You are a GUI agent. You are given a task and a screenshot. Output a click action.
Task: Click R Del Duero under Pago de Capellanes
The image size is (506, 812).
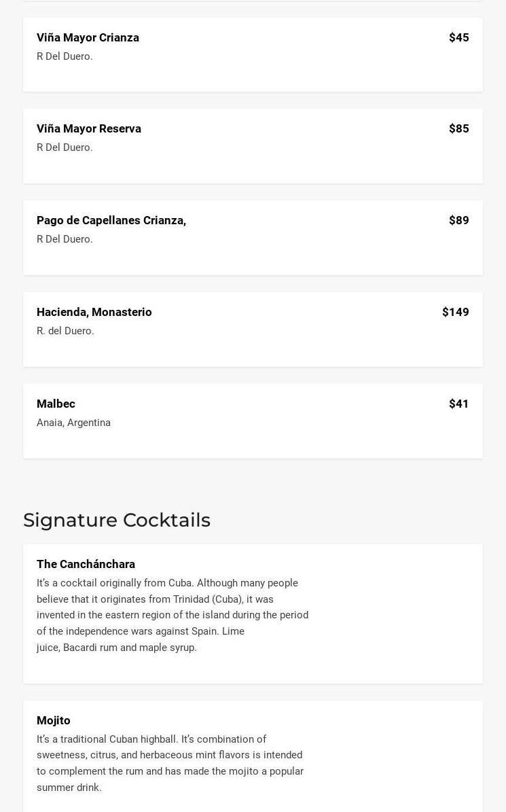click(65, 239)
